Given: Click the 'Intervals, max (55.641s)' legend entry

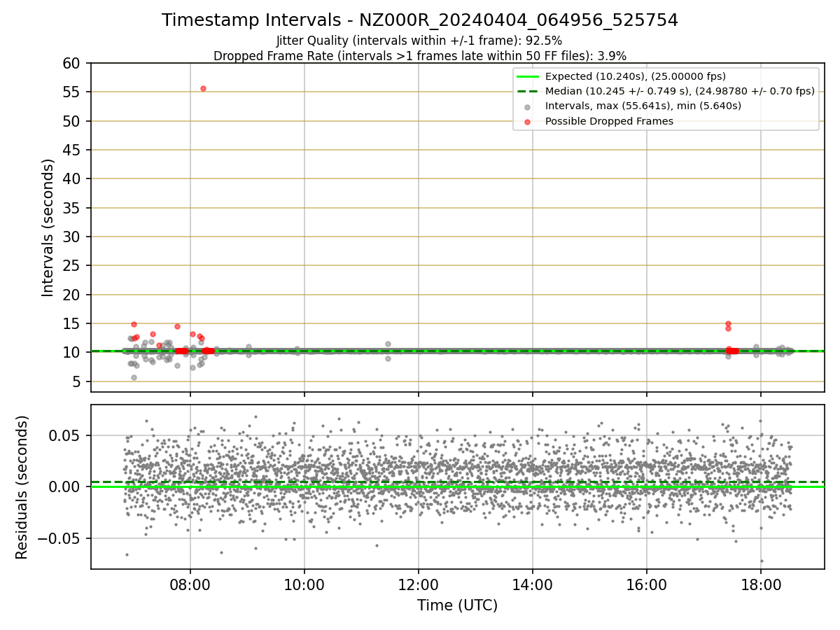Looking at the screenshot, I should [643, 106].
